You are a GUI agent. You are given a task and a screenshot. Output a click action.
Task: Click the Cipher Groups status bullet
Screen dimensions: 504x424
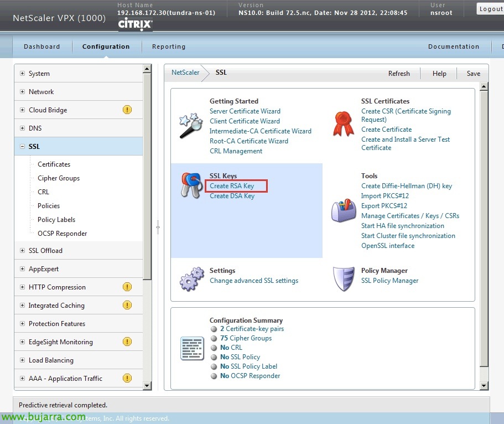point(214,338)
